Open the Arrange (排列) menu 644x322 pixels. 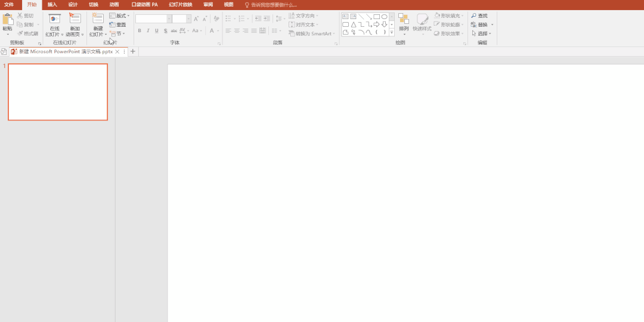404,24
